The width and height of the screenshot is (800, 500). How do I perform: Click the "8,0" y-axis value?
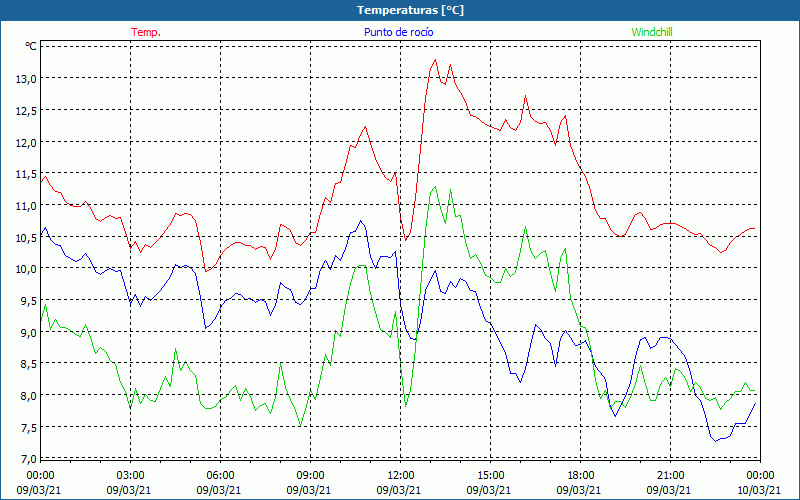coord(29,395)
